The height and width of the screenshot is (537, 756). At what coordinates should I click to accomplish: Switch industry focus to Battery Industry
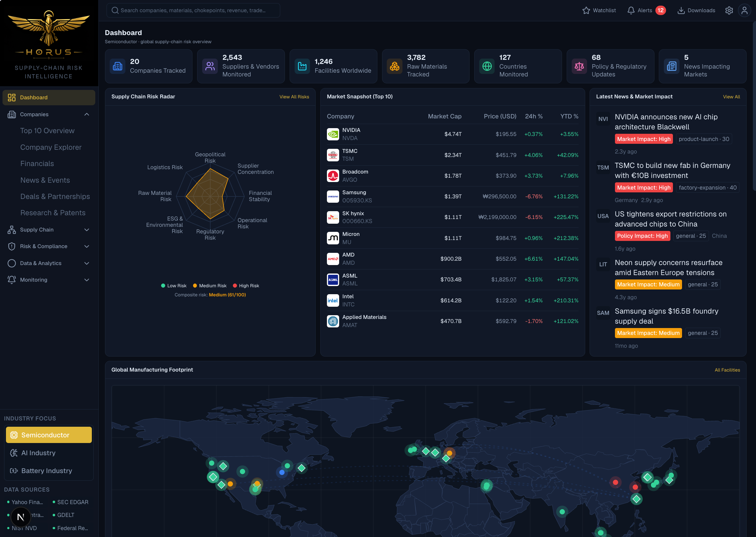click(x=49, y=471)
